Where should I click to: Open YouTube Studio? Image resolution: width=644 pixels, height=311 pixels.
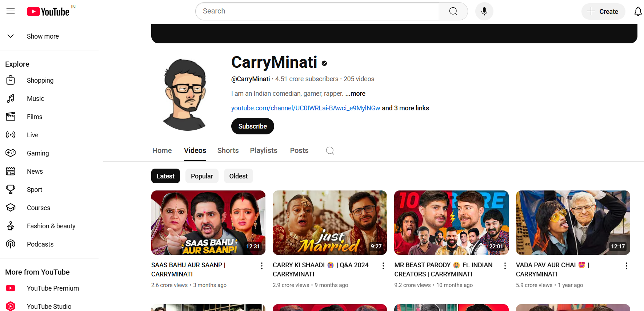tap(49, 306)
